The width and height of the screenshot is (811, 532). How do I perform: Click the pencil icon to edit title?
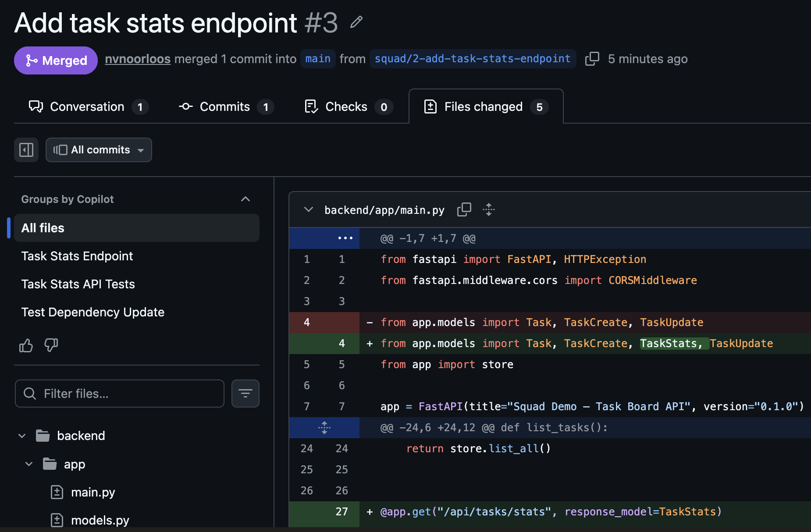tap(356, 22)
